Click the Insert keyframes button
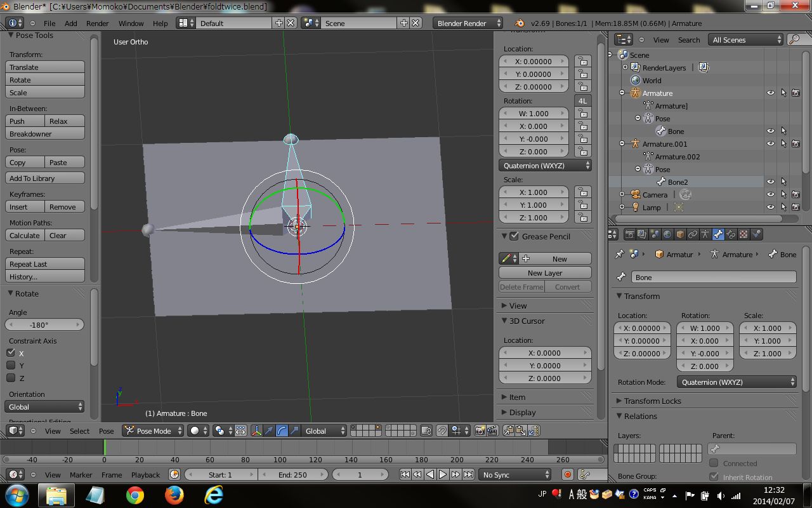Image resolution: width=812 pixels, height=508 pixels. pos(25,206)
